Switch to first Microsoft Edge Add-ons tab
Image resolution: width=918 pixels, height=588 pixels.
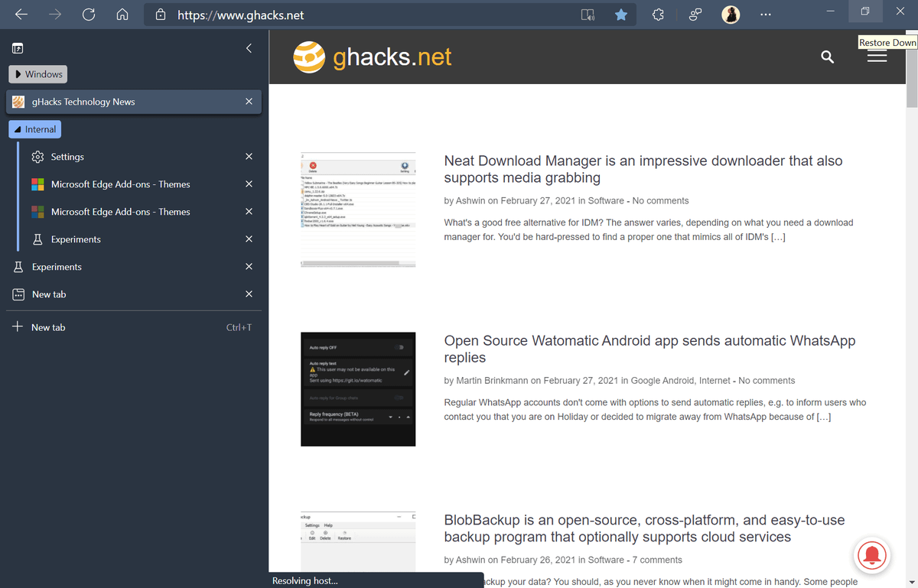point(134,184)
